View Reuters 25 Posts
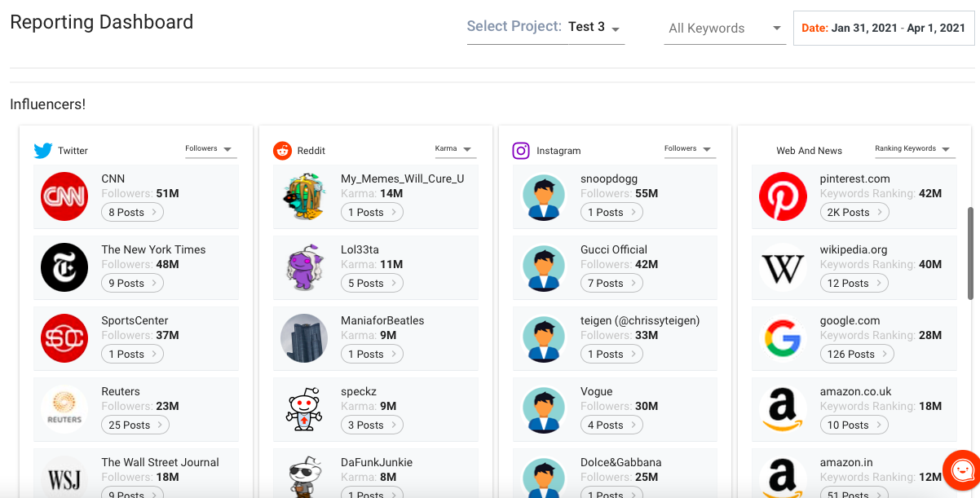 pos(135,425)
